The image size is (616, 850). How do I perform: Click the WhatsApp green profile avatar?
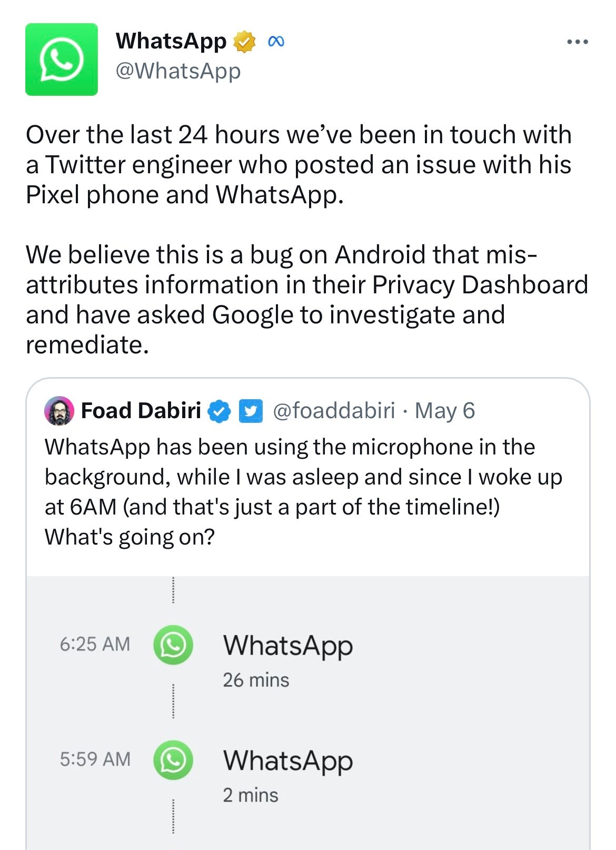click(x=62, y=60)
